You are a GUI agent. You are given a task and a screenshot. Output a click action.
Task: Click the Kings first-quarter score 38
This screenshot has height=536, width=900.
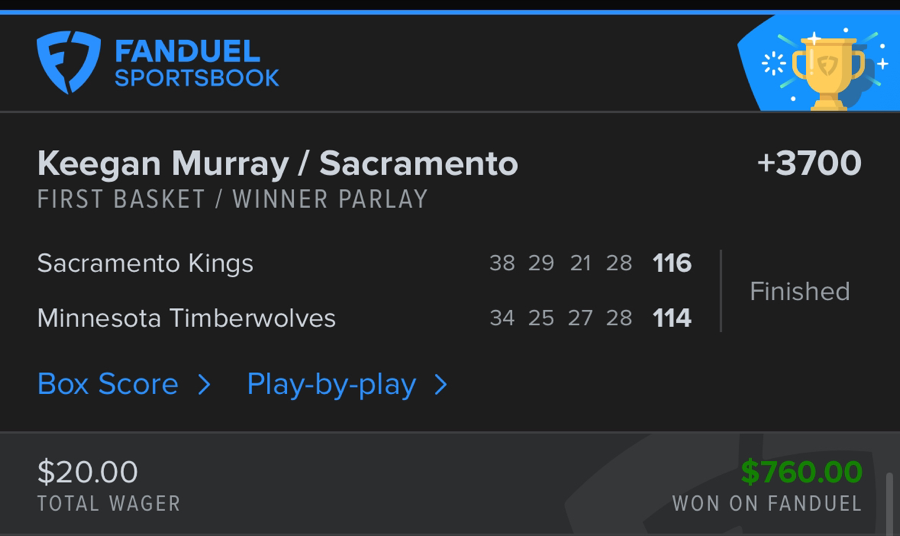click(502, 263)
